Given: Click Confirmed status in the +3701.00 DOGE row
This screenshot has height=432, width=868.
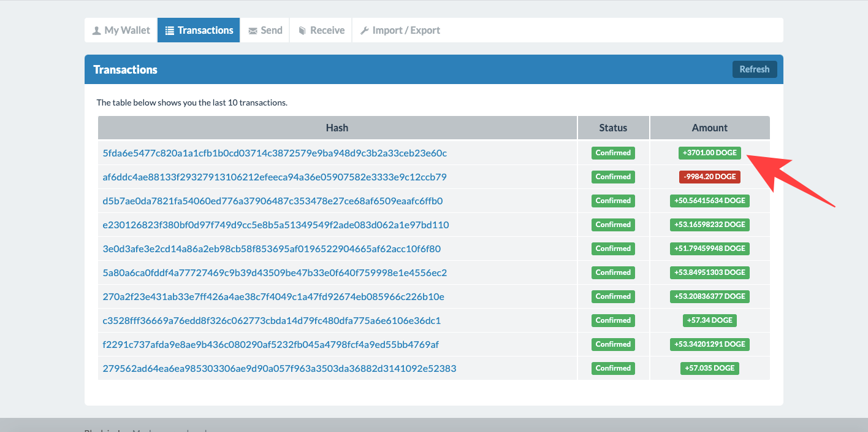Looking at the screenshot, I should (x=613, y=153).
